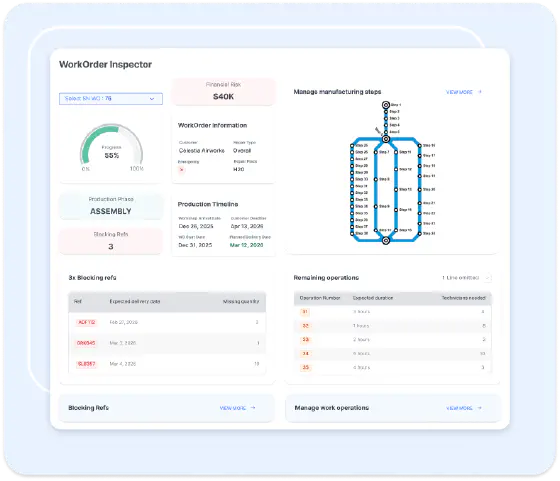Click the upper junction node of the step map
This screenshot has width=560, height=481.
(x=386, y=139)
